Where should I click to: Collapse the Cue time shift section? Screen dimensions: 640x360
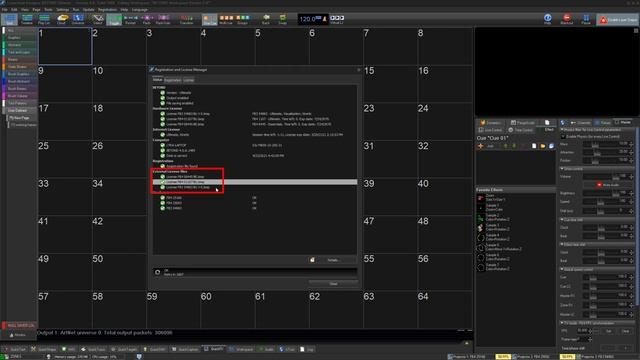coord(562,220)
